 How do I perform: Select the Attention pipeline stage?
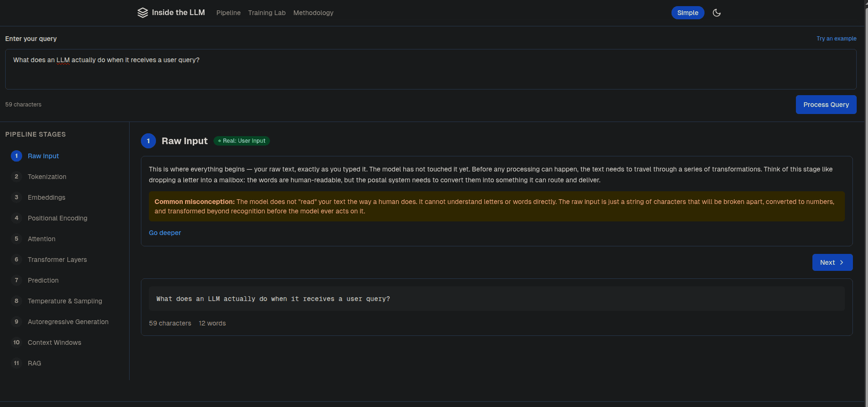pyautogui.click(x=65, y=239)
